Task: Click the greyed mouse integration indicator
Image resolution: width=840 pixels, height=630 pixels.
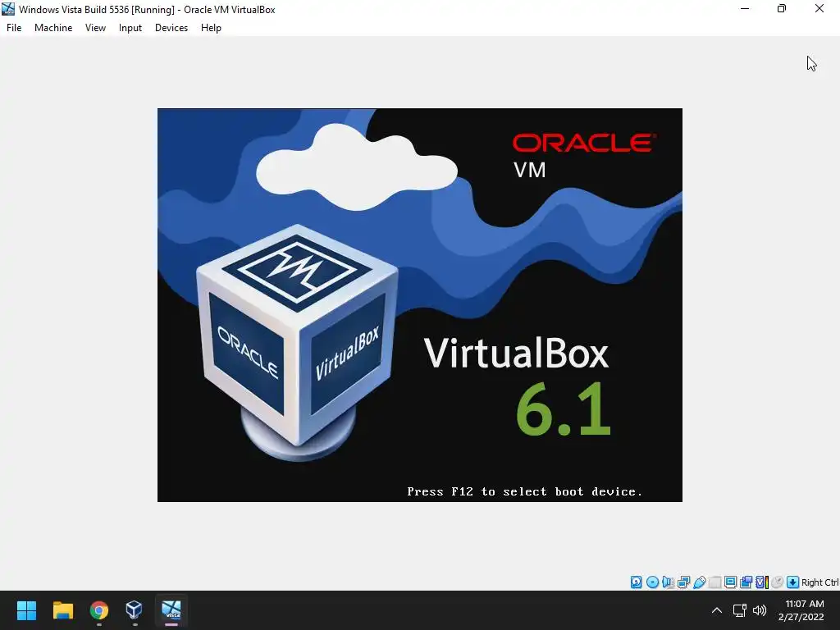Action: pyautogui.click(x=778, y=582)
